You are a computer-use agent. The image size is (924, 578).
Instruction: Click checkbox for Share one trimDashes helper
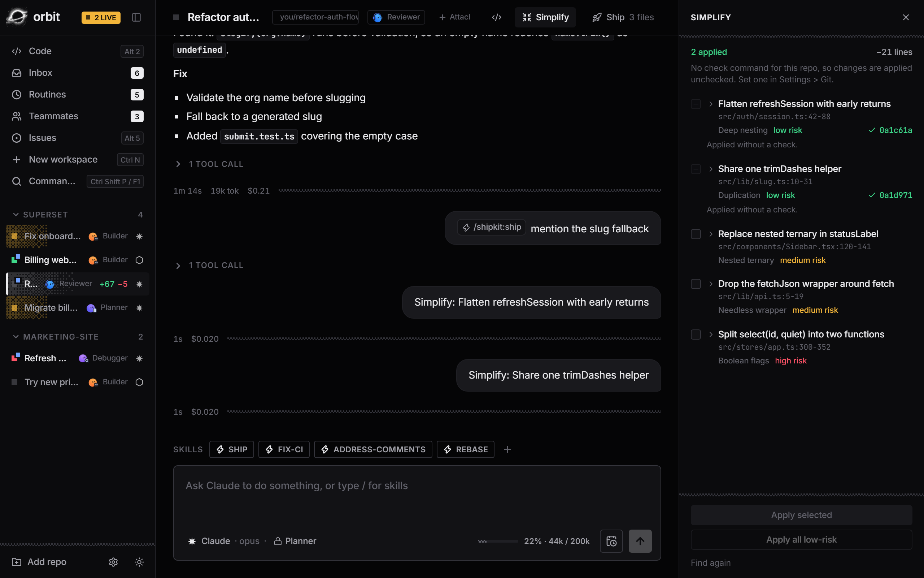tap(696, 169)
